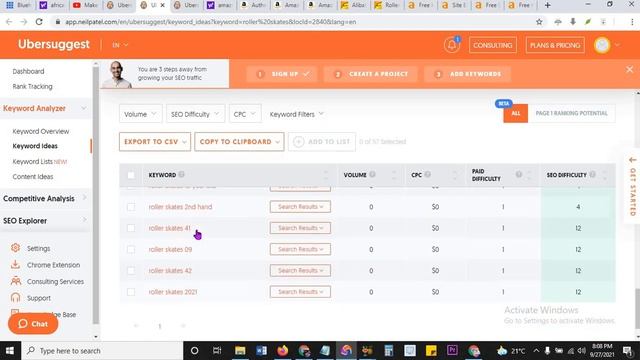Check the roller skates 2021 row
This screenshot has width=640, height=360.
point(131,292)
